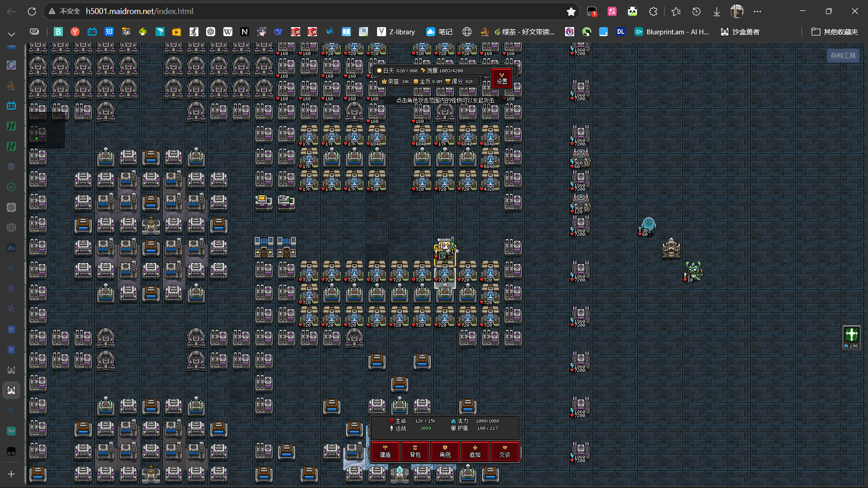Open the Z-library bookmark
This screenshot has width=868, height=488.
click(396, 32)
